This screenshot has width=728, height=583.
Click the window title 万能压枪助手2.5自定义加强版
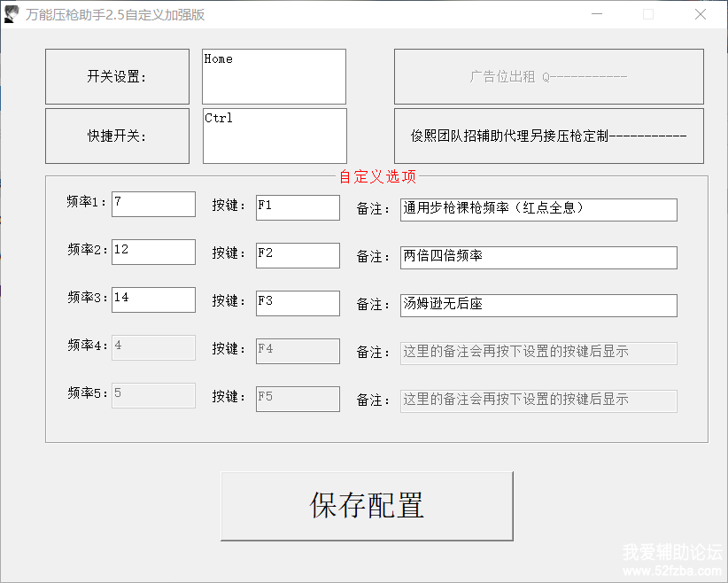click(x=114, y=15)
